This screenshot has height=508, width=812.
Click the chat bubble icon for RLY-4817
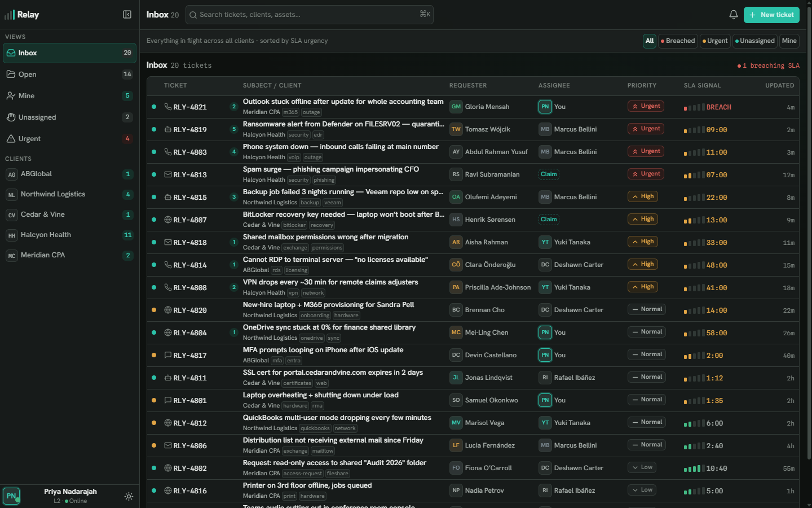click(168, 355)
